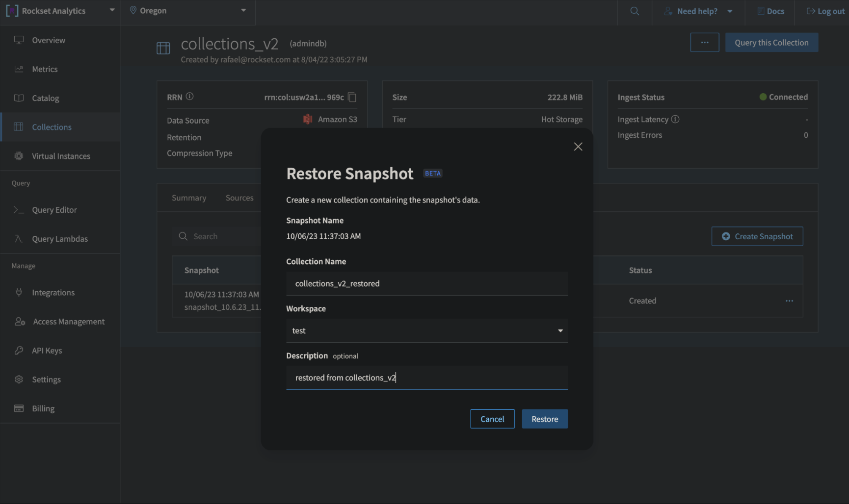Click the snapshot name 10/06/23 11:37:03 AM in dialog

pyautogui.click(x=323, y=236)
